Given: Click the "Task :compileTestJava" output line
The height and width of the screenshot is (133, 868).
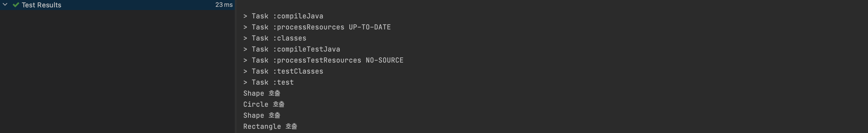Looking at the screenshot, I should (292, 49).
